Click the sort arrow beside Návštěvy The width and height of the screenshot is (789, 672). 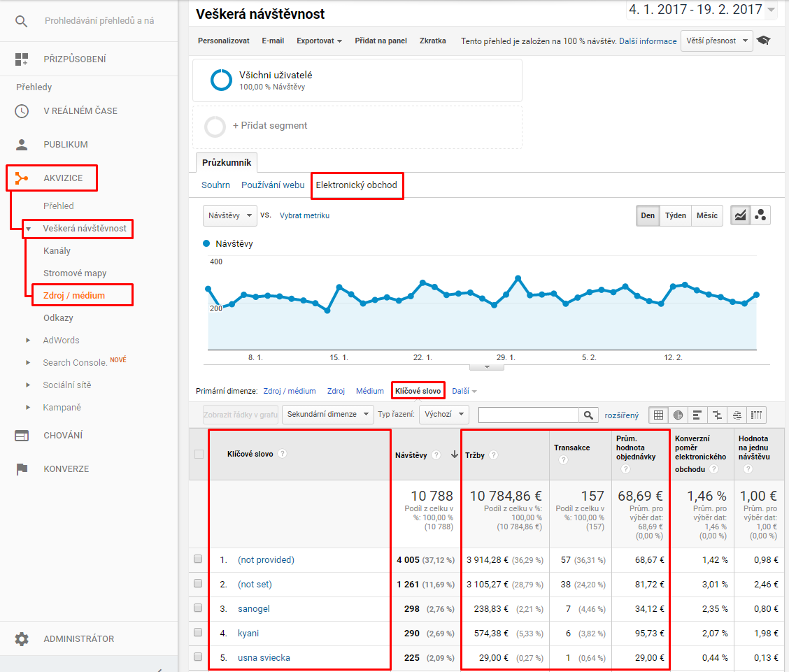[x=455, y=455]
